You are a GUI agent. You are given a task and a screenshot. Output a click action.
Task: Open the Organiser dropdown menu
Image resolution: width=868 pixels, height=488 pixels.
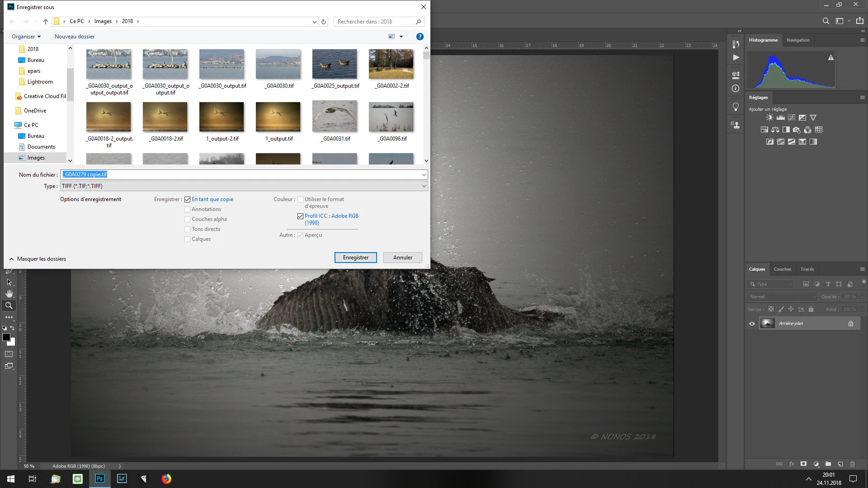pos(26,37)
